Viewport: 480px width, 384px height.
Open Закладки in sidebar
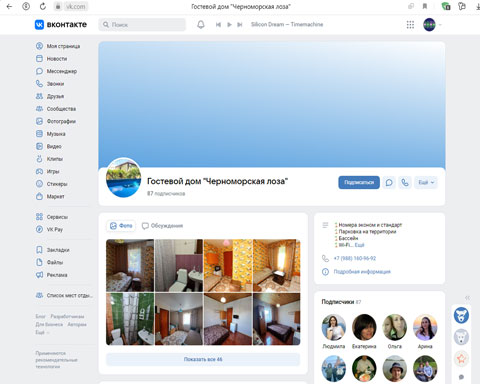pyautogui.click(x=53, y=250)
